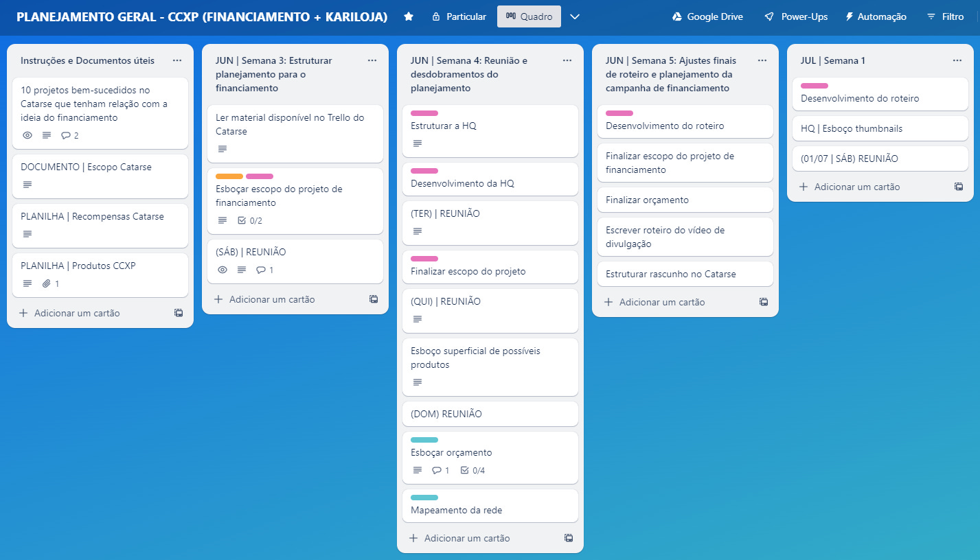980x560 pixels.
Task: Click description icon on Esboçar orçamento card
Action: 418,470
